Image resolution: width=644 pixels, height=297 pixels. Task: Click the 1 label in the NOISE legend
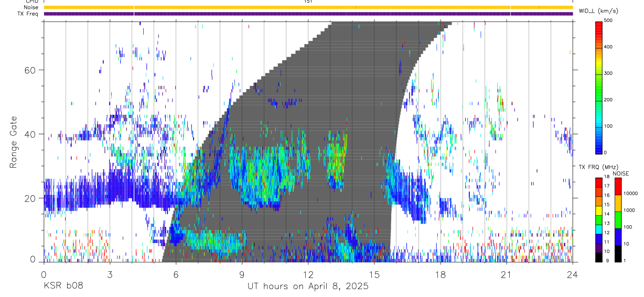[625, 260]
